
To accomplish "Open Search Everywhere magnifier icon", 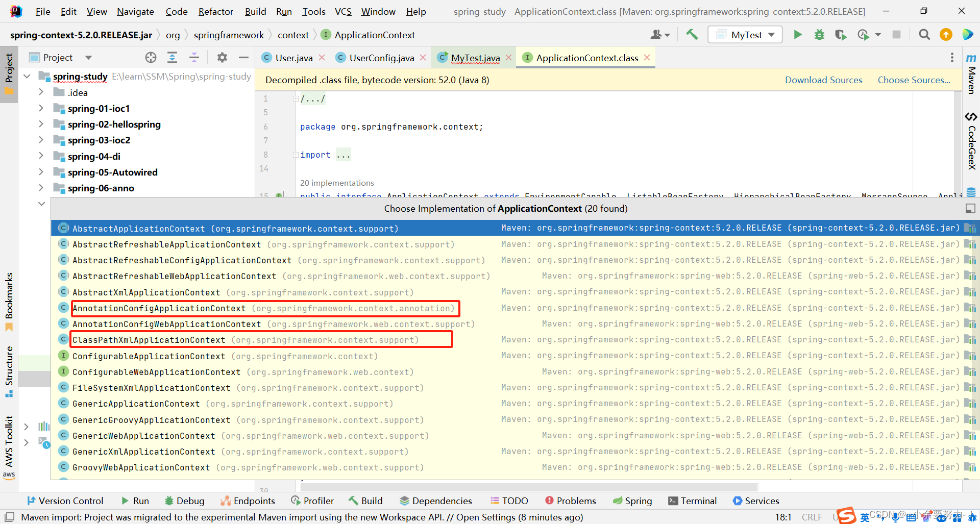I will 924,35.
